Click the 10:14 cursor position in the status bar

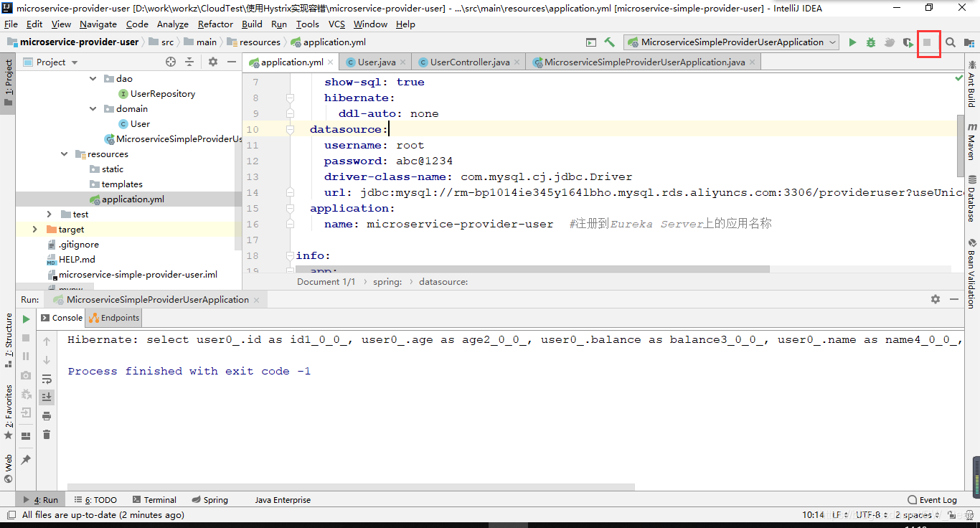click(813, 515)
